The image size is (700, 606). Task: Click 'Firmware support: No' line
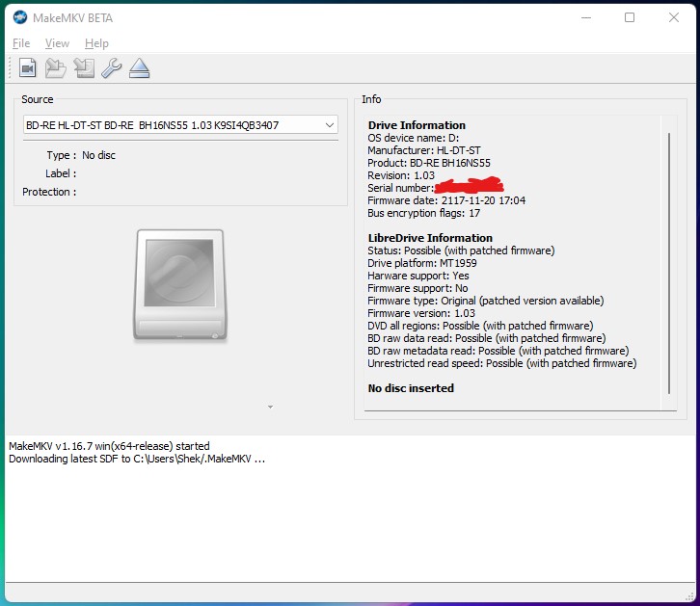[x=417, y=288]
